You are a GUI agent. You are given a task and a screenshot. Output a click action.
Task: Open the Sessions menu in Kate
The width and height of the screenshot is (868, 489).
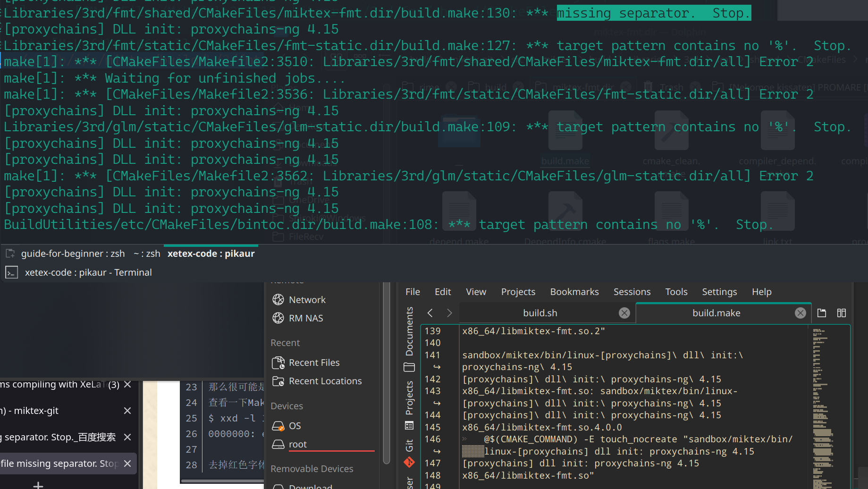(x=632, y=292)
